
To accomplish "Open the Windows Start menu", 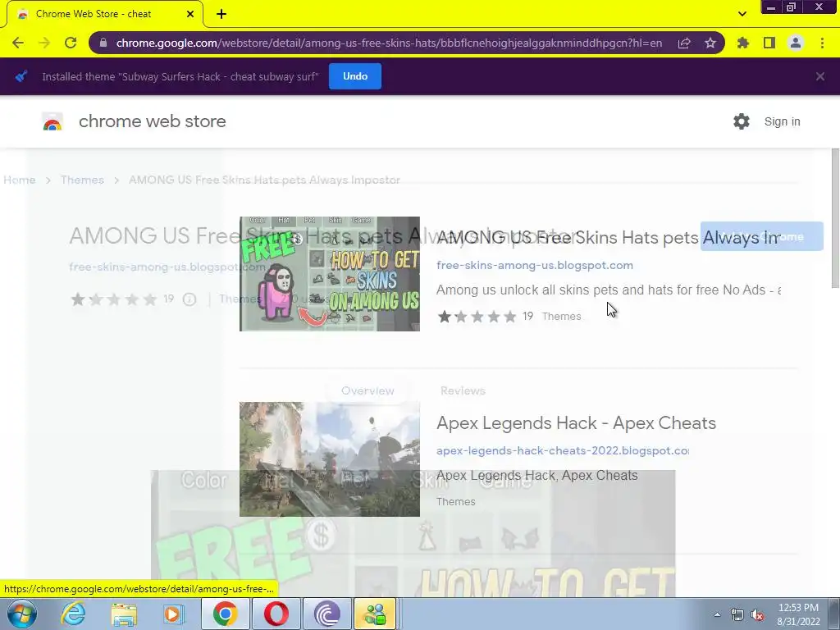I will click(x=21, y=614).
